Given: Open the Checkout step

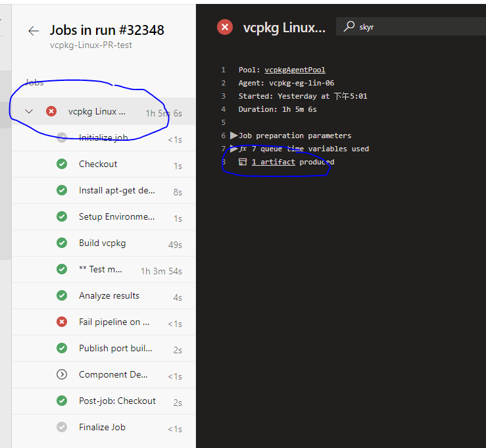Looking at the screenshot, I should pyautogui.click(x=103, y=164).
